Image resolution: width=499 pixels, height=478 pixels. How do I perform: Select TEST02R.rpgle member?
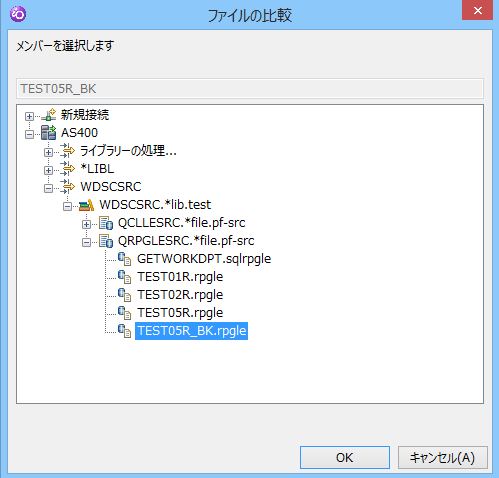click(180, 295)
